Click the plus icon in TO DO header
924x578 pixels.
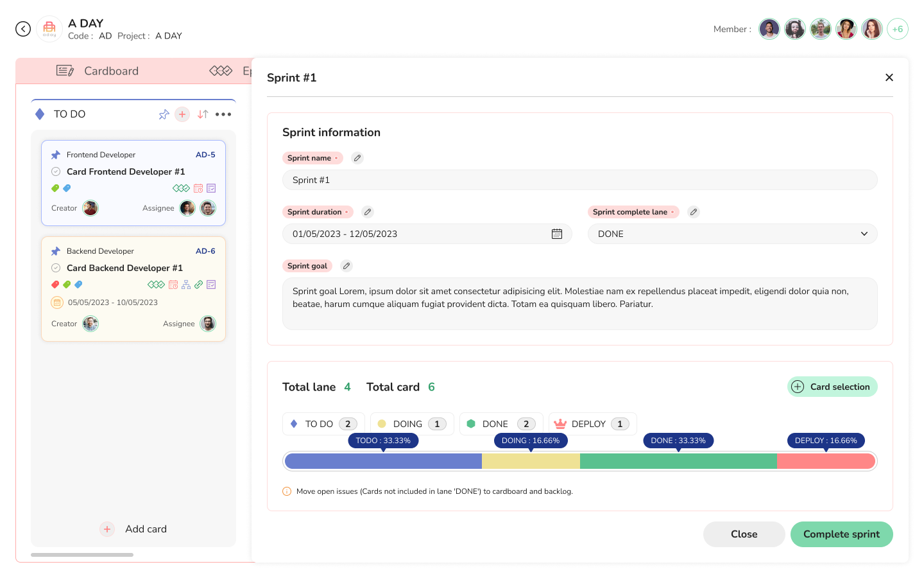coord(182,114)
